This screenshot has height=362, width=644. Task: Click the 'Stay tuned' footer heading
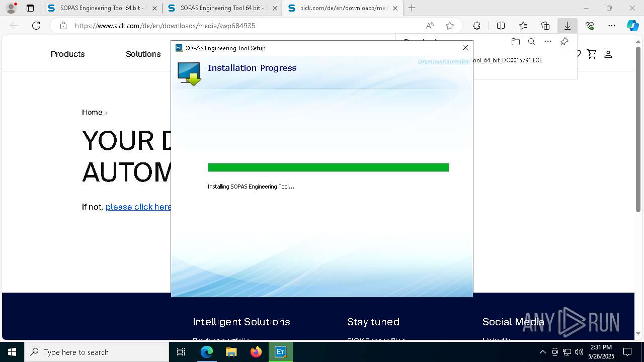pos(373,322)
